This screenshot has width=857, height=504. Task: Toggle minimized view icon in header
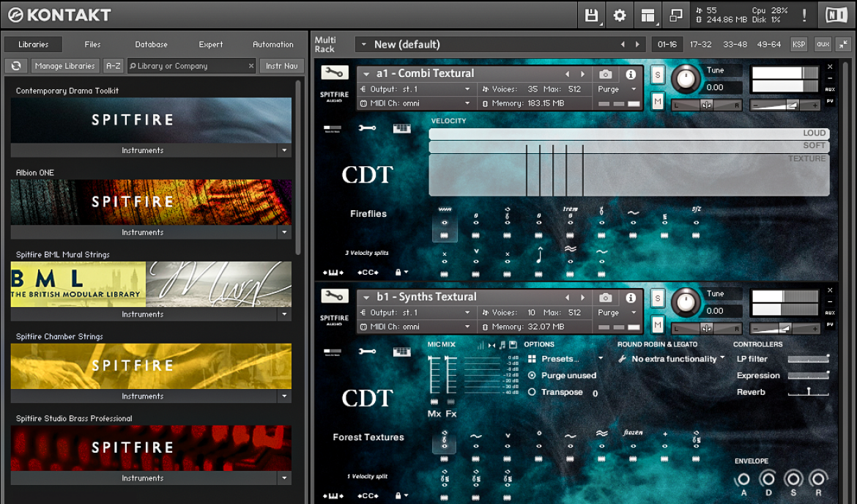tap(676, 15)
